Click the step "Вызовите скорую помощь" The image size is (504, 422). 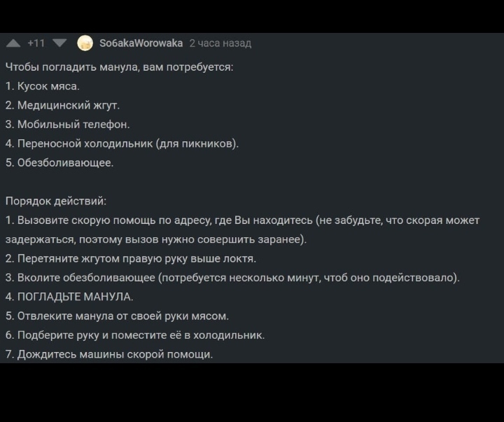tap(242, 220)
